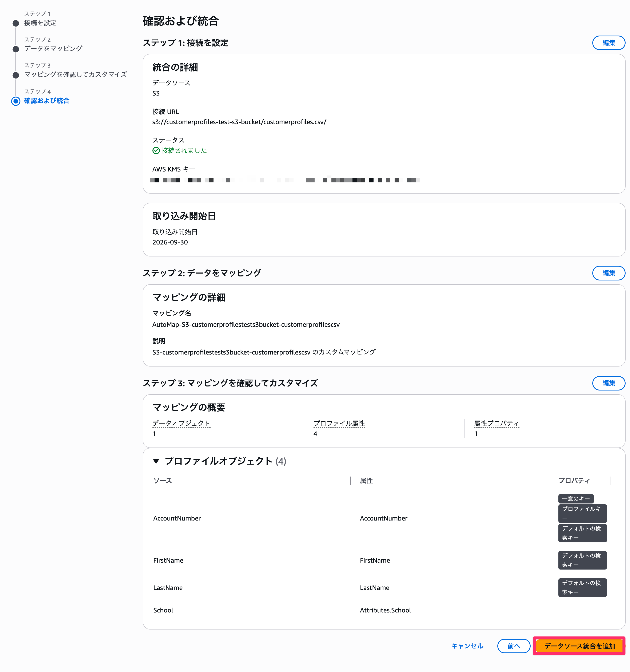This screenshot has width=630, height=672.
Task: Click the blurred AWS KMS key value
Action: click(285, 180)
